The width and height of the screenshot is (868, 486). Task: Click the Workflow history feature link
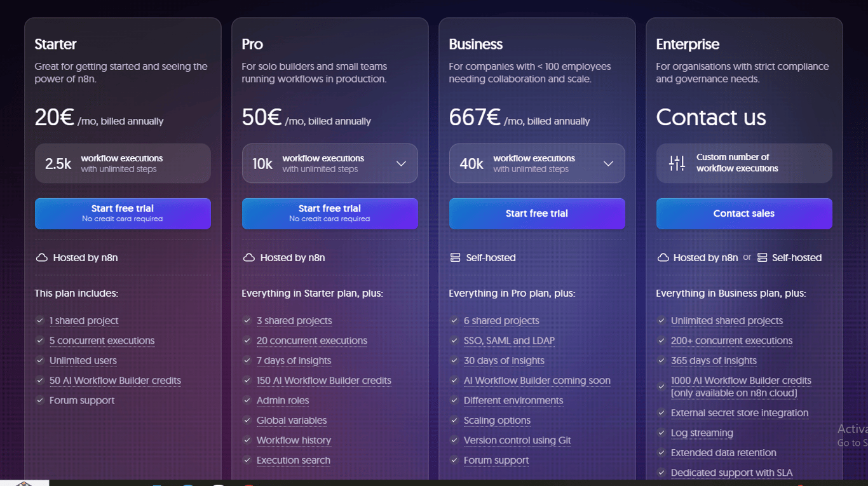(x=294, y=440)
